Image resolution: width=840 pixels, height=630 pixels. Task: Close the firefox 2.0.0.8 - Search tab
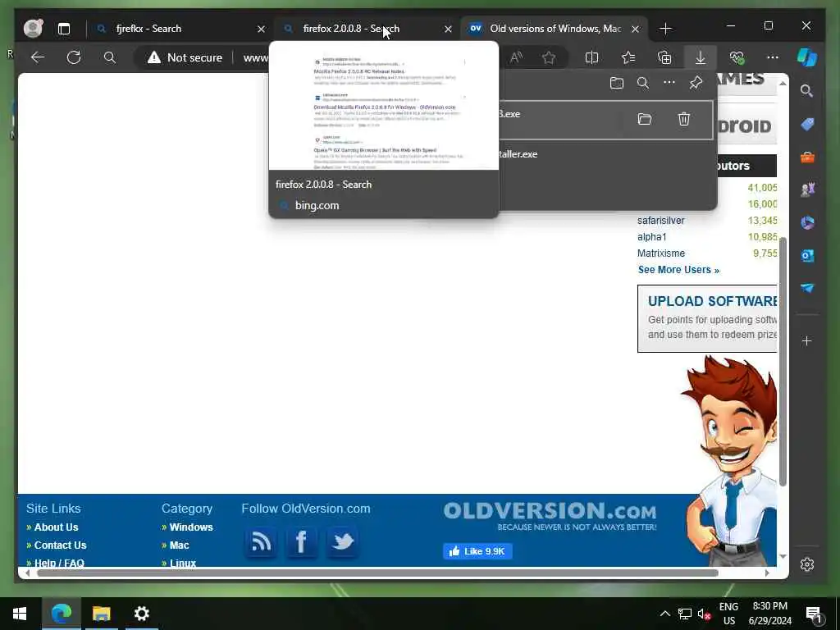(448, 29)
